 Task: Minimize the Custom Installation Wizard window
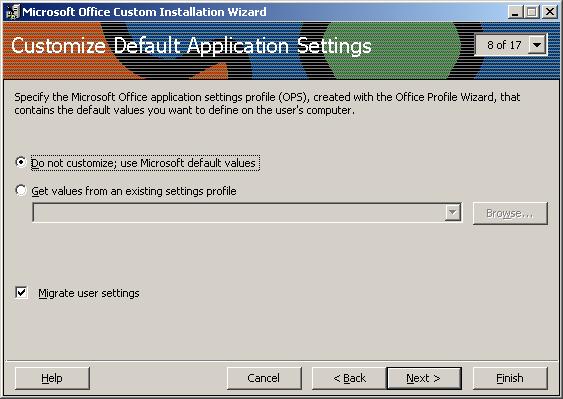point(515,12)
